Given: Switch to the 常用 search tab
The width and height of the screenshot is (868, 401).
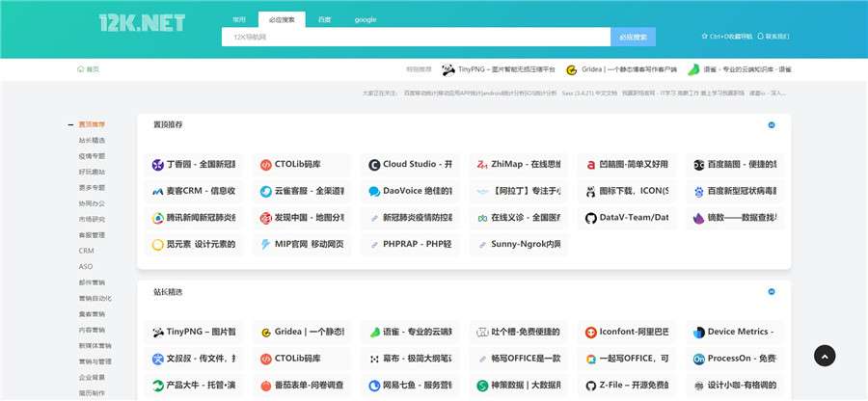Looking at the screenshot, I should pos(238,19).
